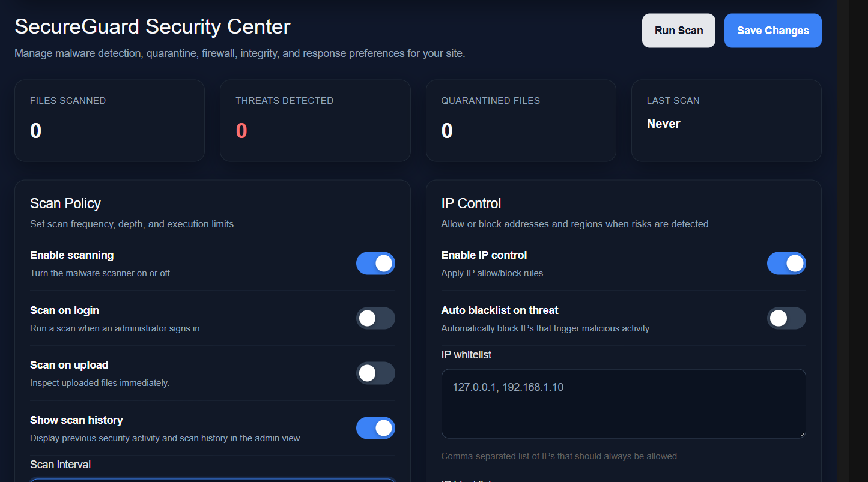The image size is (868, 482).
Task: Select the Files Scanned stat card
Action: tap(109, 121)
